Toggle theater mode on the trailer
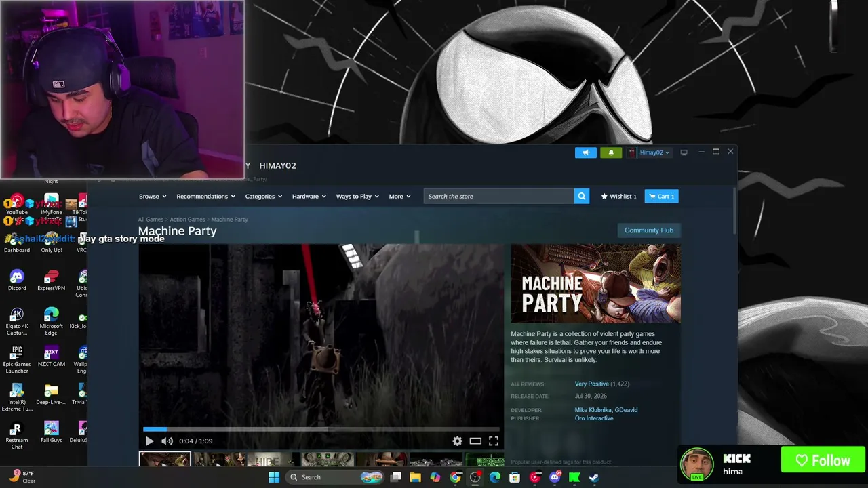 (475, 441)
